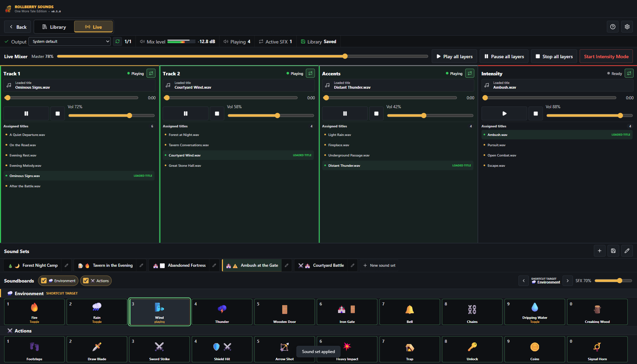Click Stop all layers

point(554,57)
